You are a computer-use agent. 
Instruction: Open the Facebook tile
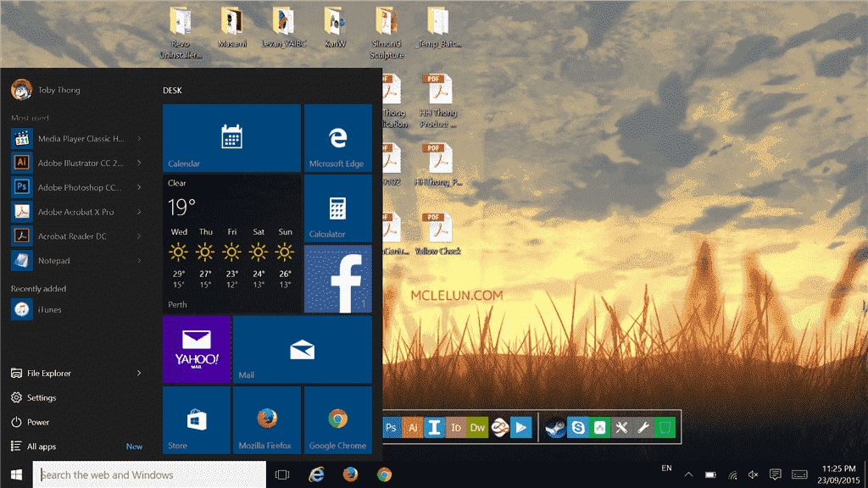tap(337, 279)
